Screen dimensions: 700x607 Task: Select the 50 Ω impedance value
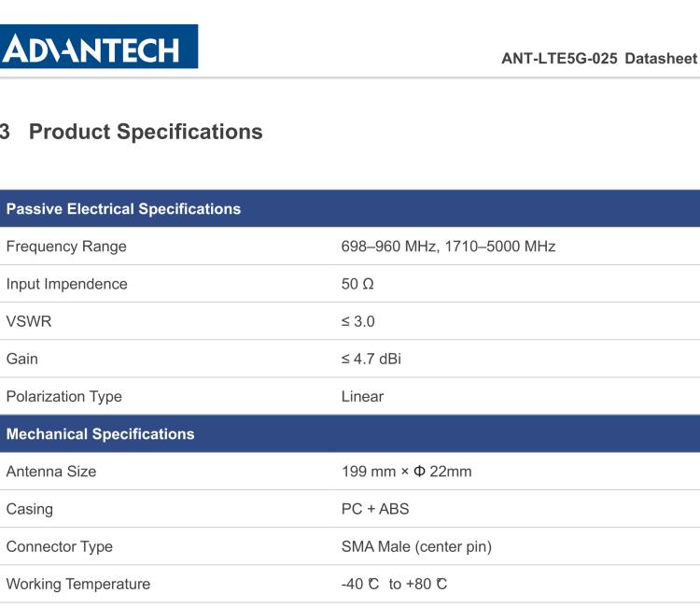(357, 284)
